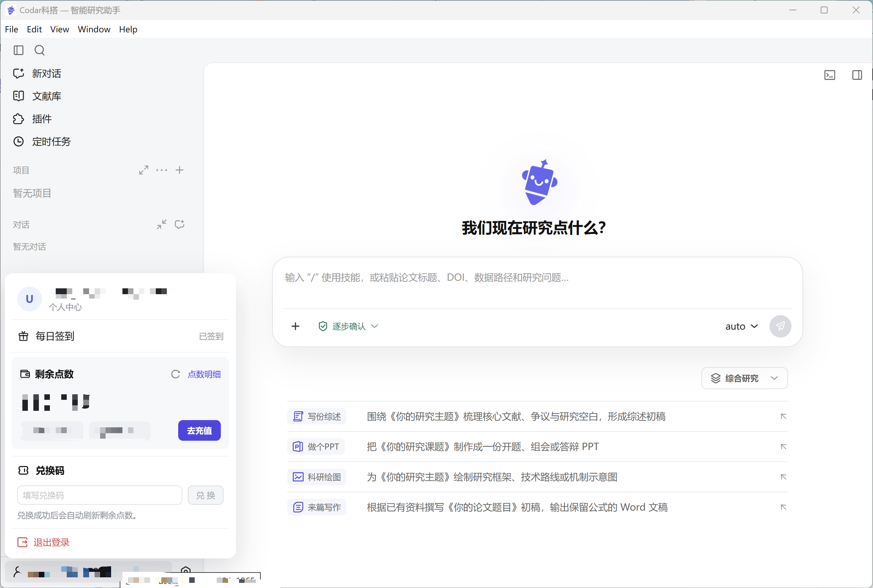Open the 插件 plugins page
The width and height of the screenshot is (873, 588).
coord(33,119)
